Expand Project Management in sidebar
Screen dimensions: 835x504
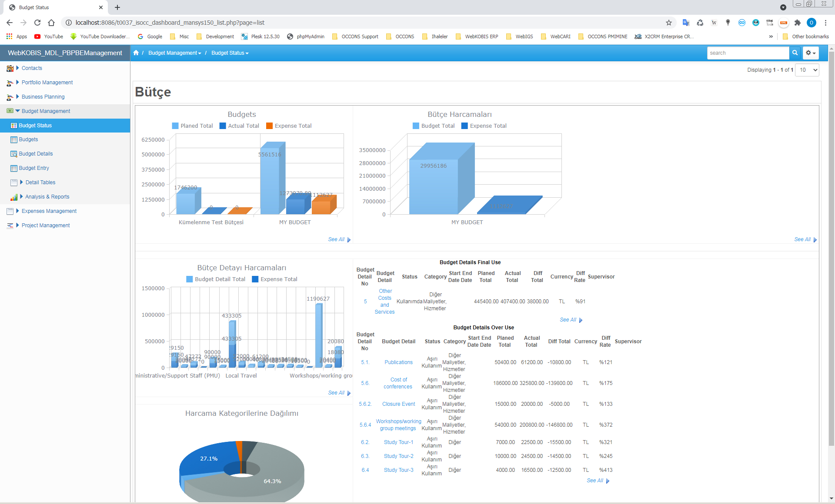[x=18, y=225]
